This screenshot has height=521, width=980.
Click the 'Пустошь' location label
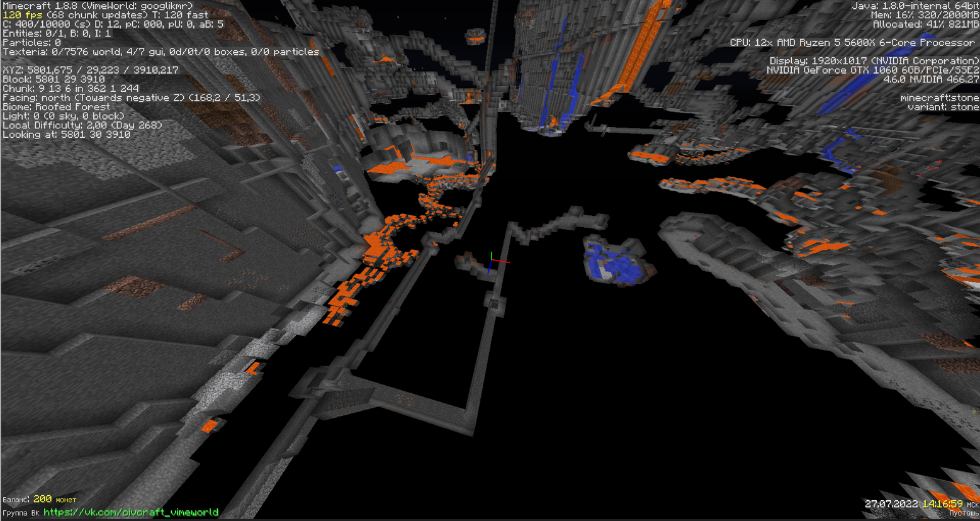[964, 514]
